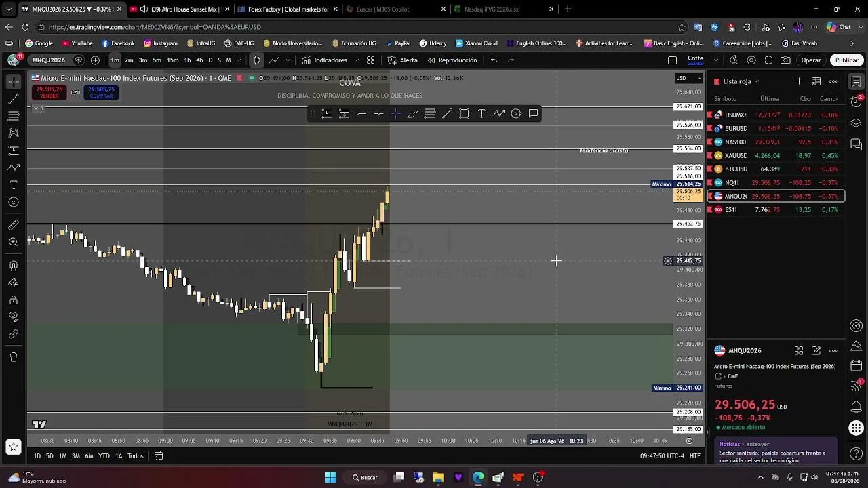The width and height of the screenshot is (868, 488).
Task: Enter fullscreen mode
Action: click(768, 60)
